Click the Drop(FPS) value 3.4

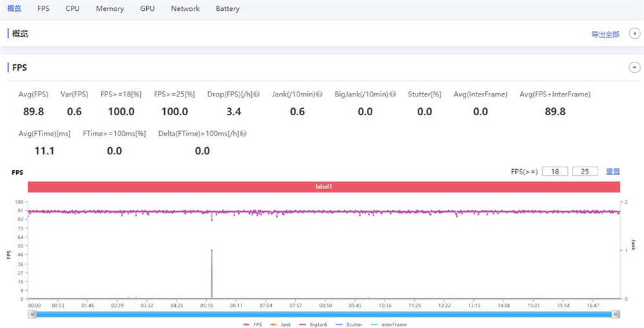pyautogui.click(x=234, y=111)
